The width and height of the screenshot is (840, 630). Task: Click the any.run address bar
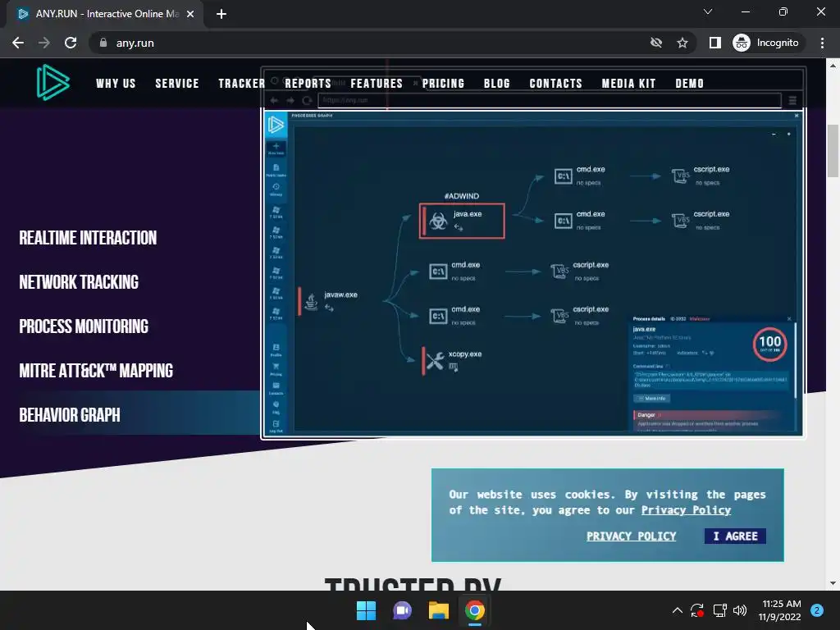[x=370, y=43]
